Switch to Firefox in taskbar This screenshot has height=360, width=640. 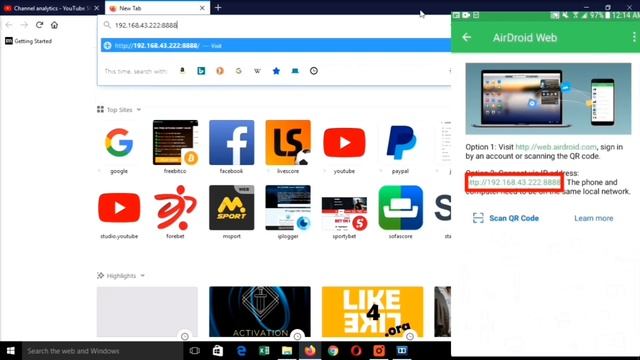[x=310, y=351]
